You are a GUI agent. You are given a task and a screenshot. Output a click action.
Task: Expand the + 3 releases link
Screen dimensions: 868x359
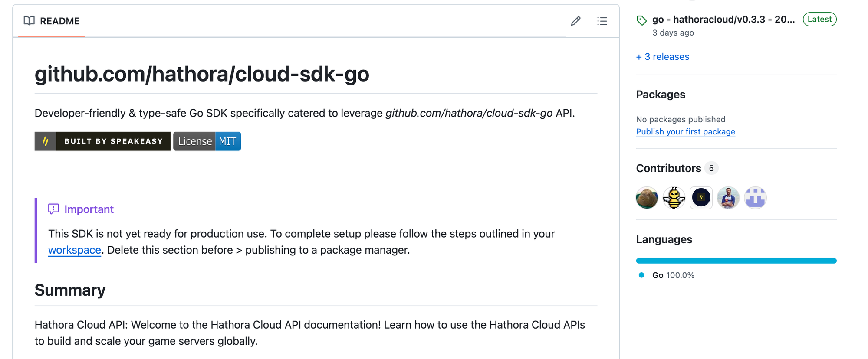pyautogui.click(x=662, y=57)
